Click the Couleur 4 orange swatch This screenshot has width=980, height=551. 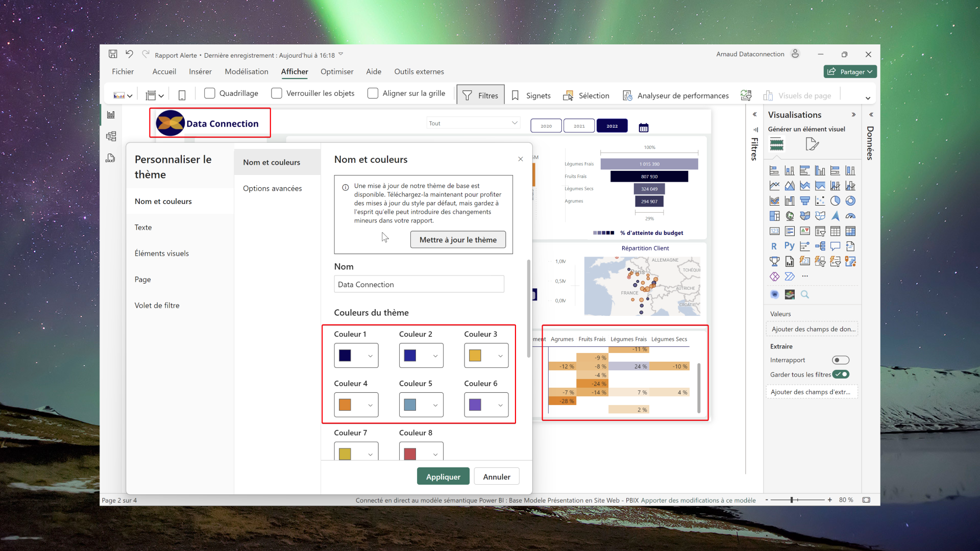pyautogui.click(x=345, y=405)
